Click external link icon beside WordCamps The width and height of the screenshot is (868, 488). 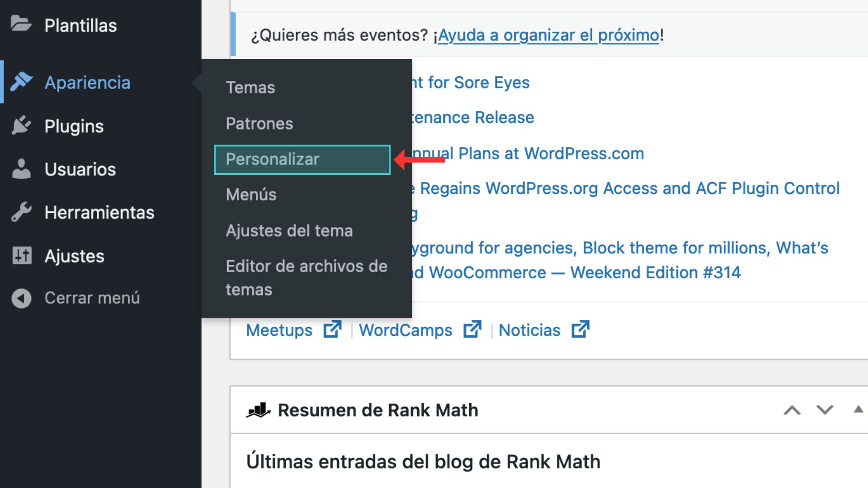click(x=472, y=329)
